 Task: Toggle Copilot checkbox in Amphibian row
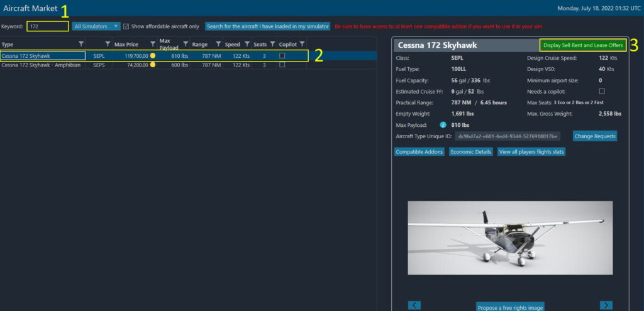click(x=282, y=65)
